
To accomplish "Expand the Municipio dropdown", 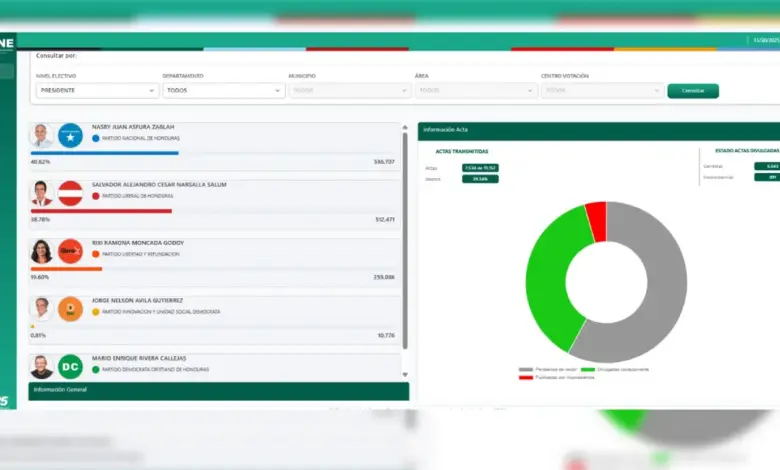I will pos(350,90).
